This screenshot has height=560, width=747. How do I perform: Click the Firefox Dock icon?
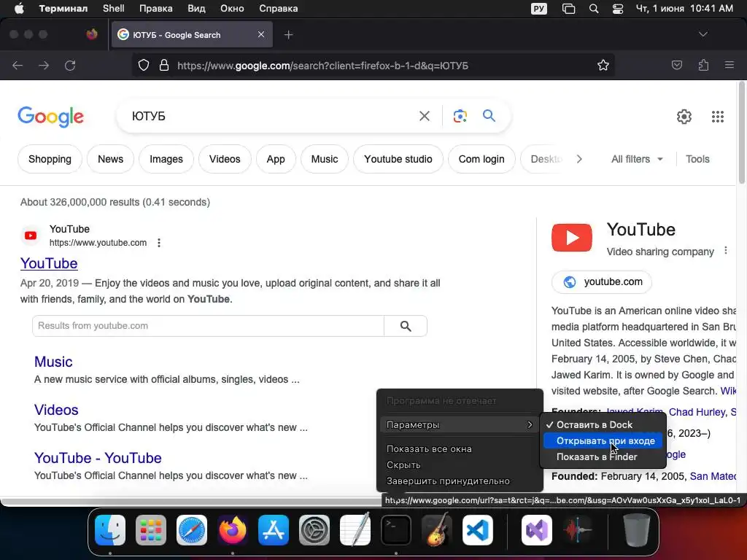(233, 530)
